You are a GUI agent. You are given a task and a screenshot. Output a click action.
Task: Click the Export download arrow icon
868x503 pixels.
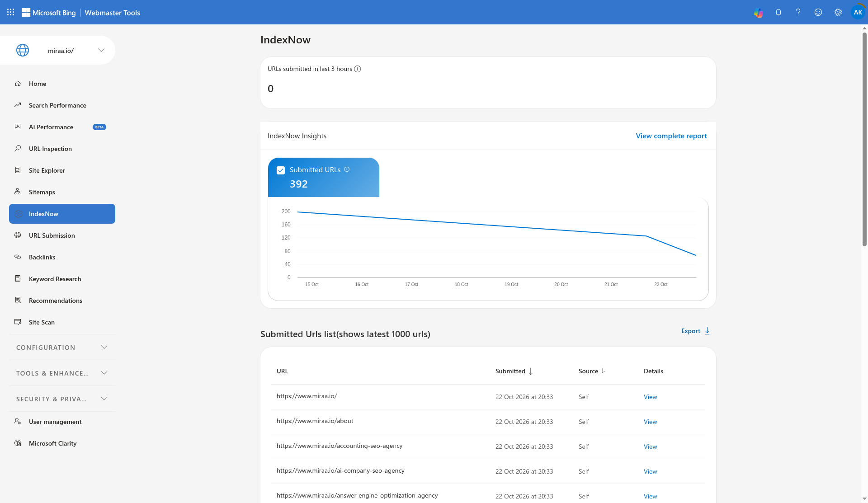point(708,331)
